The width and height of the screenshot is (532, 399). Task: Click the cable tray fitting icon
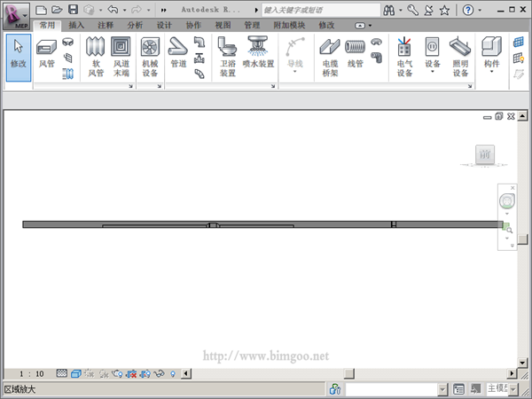tap(376, 43)
